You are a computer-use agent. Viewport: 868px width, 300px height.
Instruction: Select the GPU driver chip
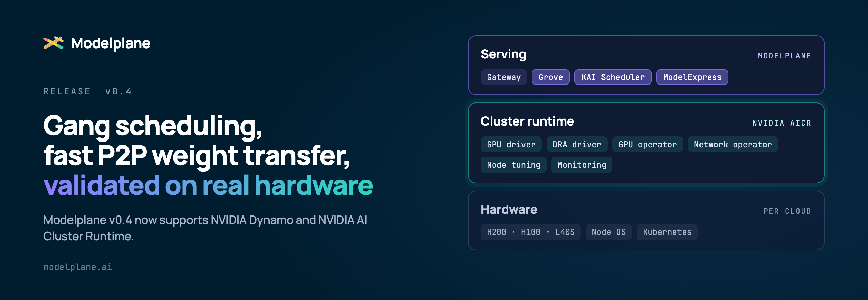(x=511, y=144)
